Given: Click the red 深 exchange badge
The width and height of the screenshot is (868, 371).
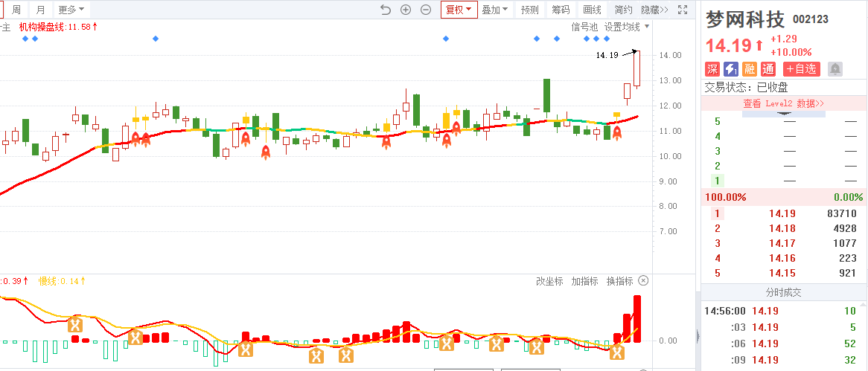Looking at the screenshot, I should [x=712, y=69].
